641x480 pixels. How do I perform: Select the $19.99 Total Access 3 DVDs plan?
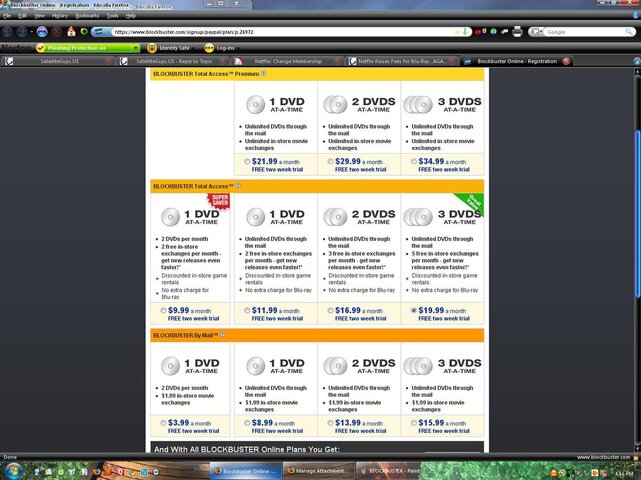pos(414,311)
